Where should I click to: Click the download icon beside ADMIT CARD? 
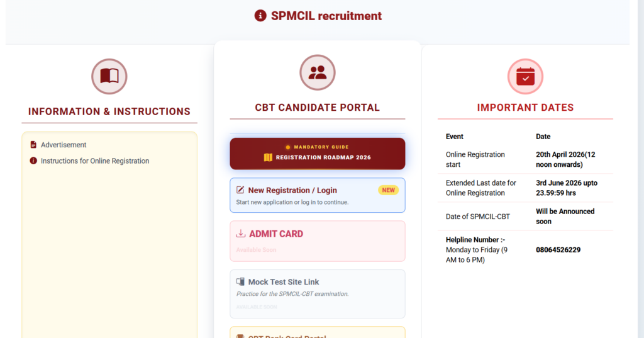click(x=241, y=234)
